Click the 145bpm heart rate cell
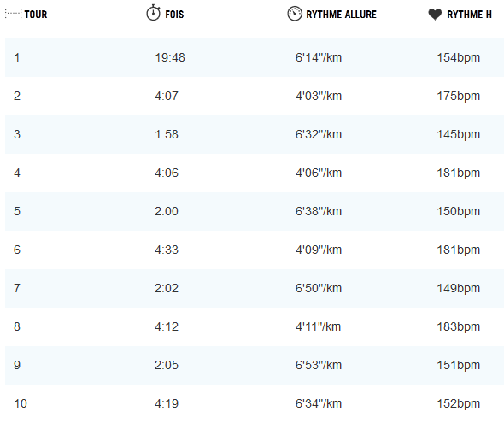Image resolution: width=504 pixels, height=423 pixels. click(458, 134)
